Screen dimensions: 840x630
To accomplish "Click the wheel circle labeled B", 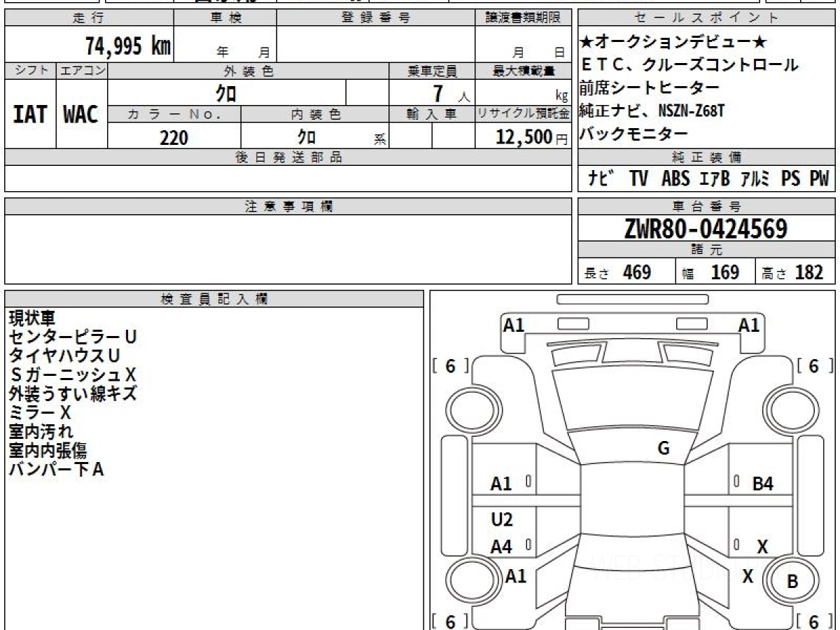I will coord(792,581).
